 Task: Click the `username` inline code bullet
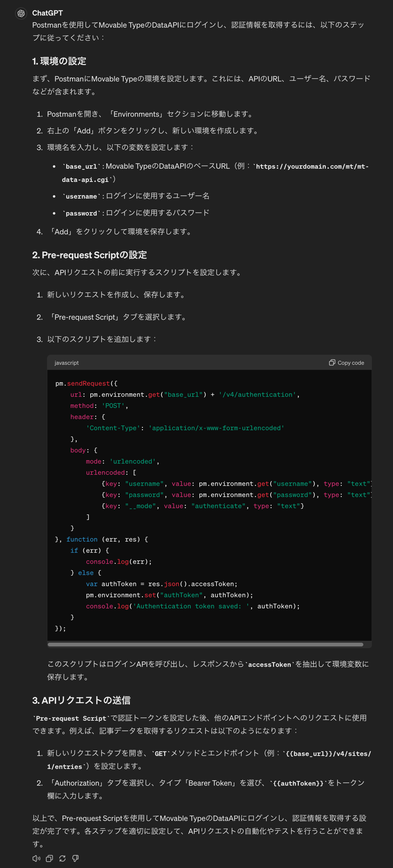point(81,196)
